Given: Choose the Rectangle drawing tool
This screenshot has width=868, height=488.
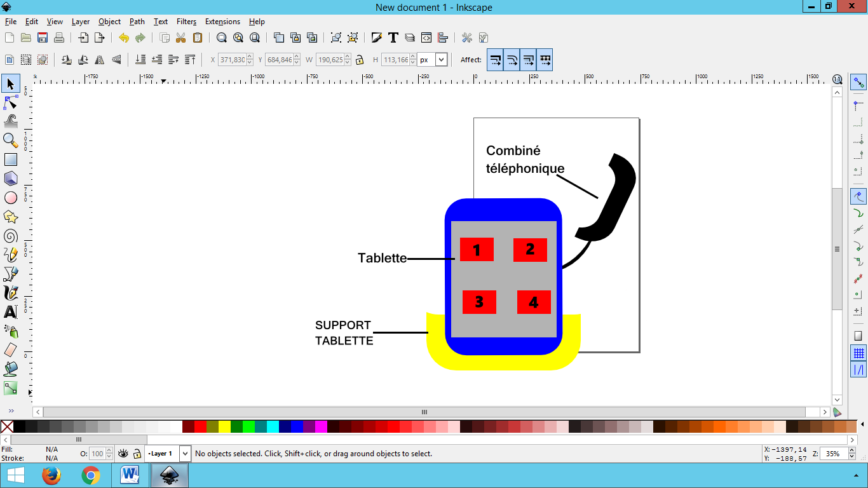Looking at the screenshot, I should 11,159.
